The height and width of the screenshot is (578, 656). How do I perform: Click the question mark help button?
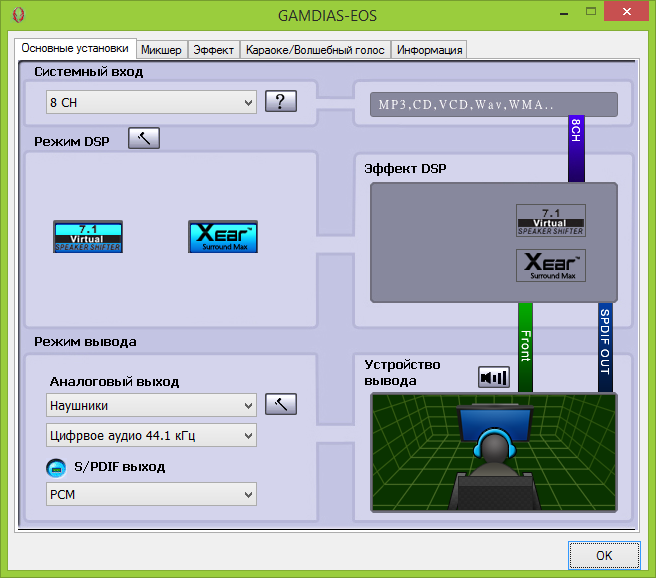(281, 101)
